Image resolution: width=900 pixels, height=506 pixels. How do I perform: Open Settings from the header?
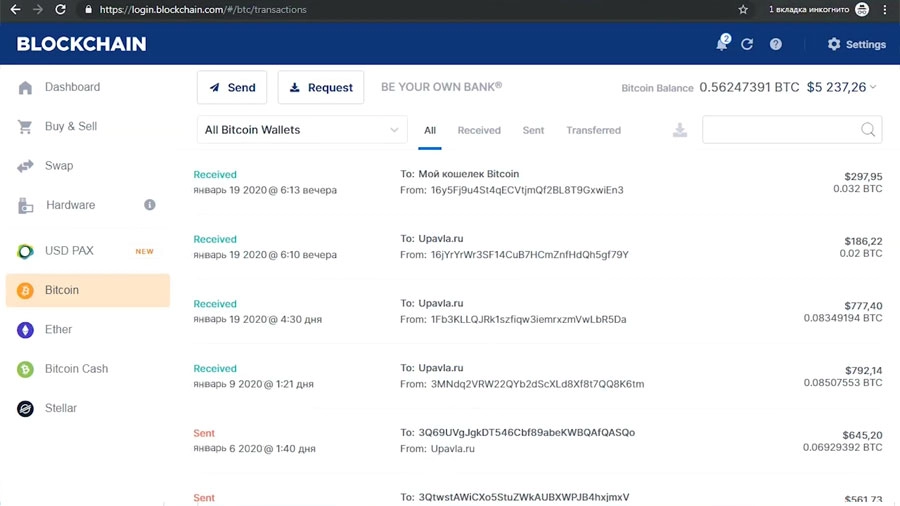(x=857, y=44)
